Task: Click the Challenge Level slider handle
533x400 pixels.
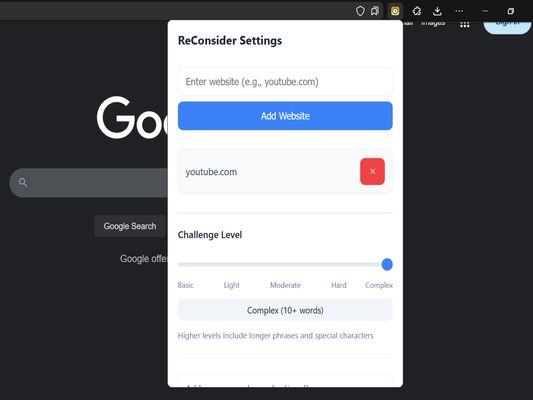Action: [x=387, y=264]
